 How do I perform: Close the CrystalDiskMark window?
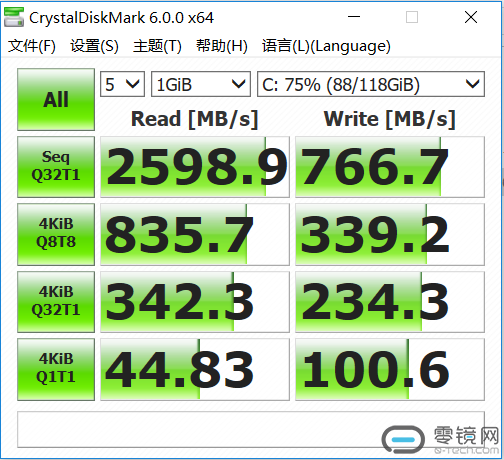click(x=471, y=17)
